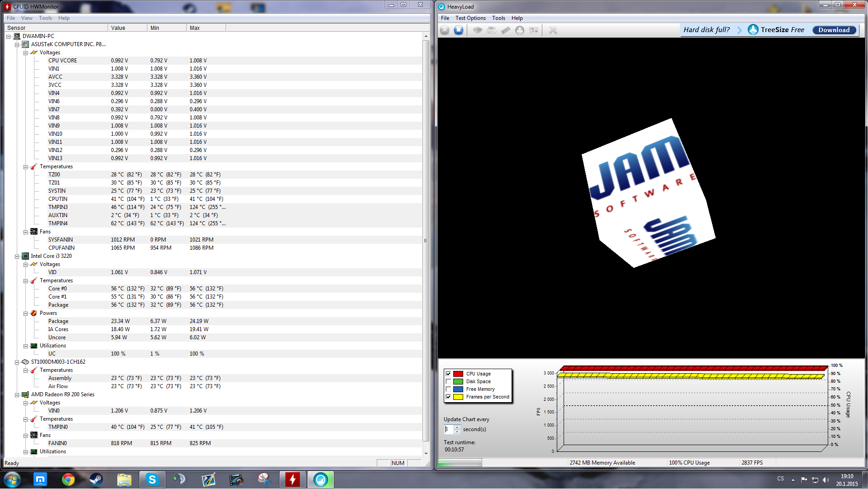This screenshot has height=489, width=868.
Task: Start the HeavyLoad test with the play icon
Action: click(445, 30)
